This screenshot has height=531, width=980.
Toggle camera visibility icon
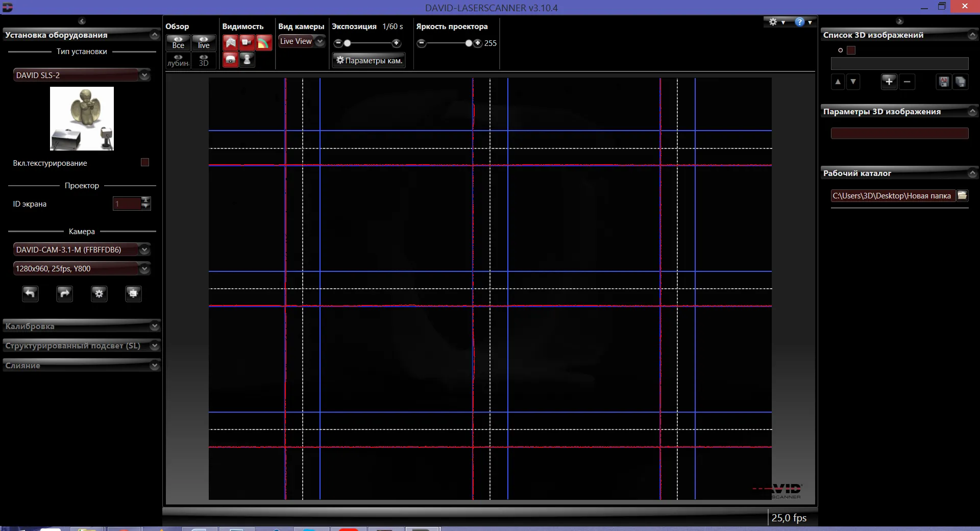(247, 42)
